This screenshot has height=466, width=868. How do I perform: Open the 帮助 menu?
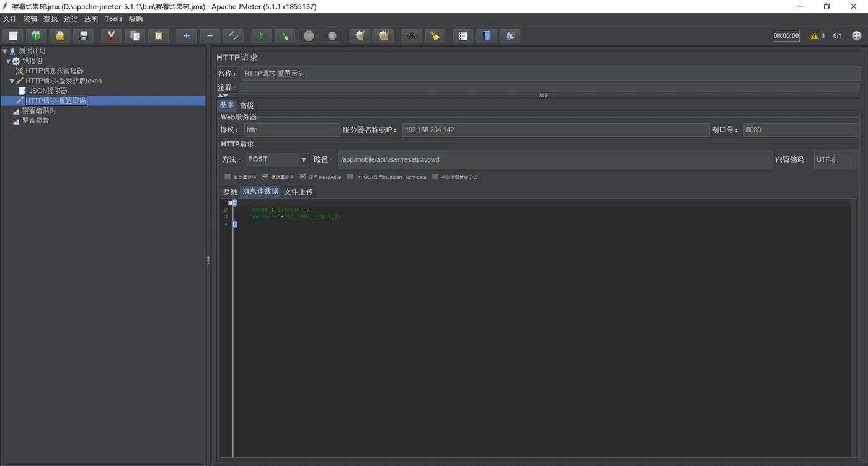(136, 19)
